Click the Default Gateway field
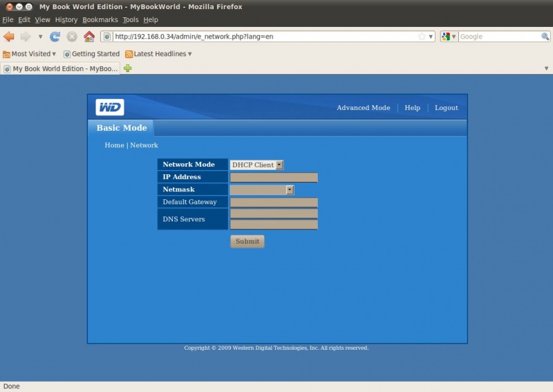 click(274, 202)
